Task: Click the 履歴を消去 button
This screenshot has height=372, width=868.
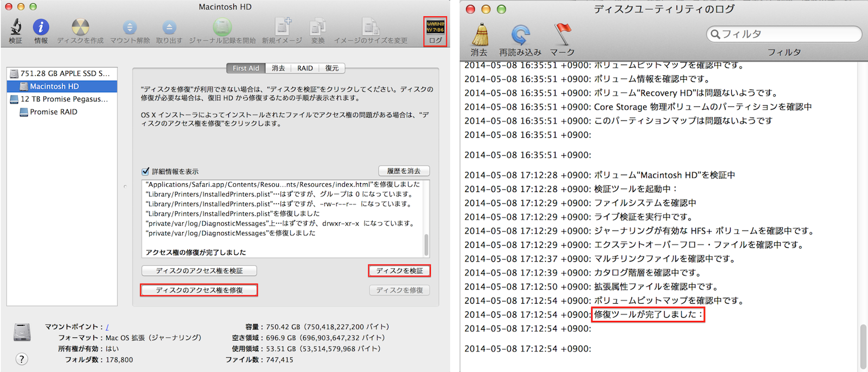Action: 404,171
